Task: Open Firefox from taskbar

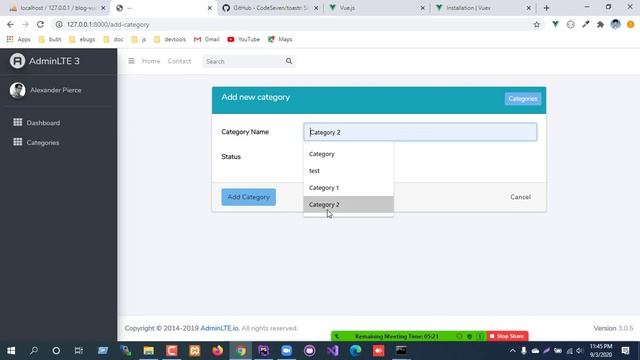Action: pyautogui.click(x=218, y=351)
